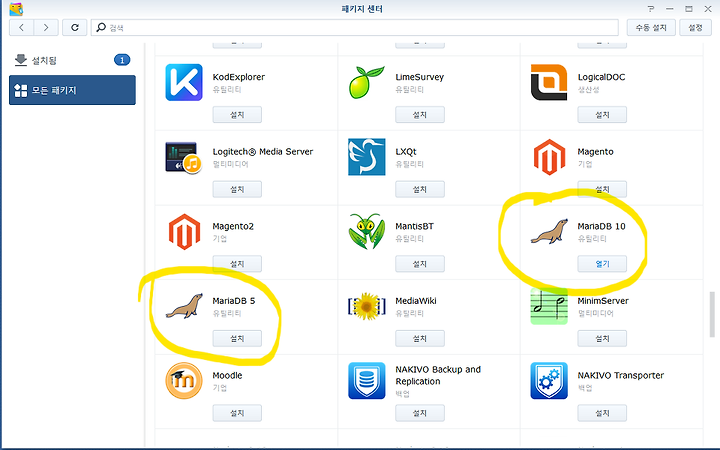Viewport: 720px width, 450px height.
Task: Click the KodExplorer package name
Action: (x=238, y=77)
